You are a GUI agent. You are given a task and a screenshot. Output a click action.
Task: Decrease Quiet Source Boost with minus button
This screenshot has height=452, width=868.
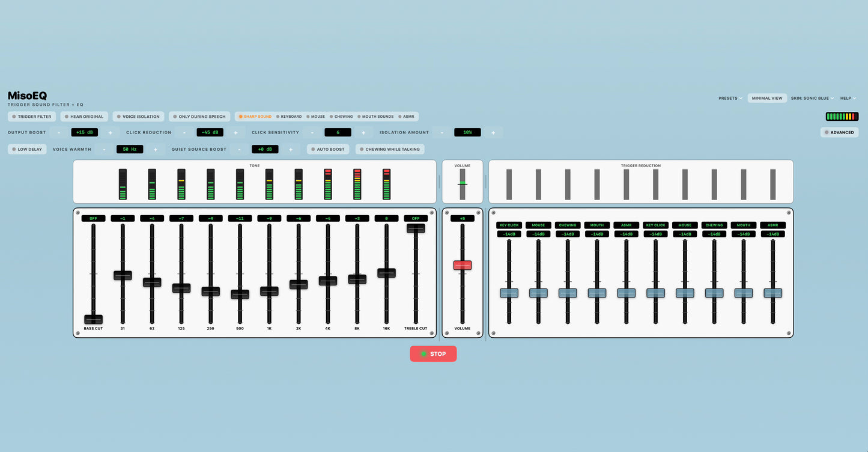click(x=240, y=149)
